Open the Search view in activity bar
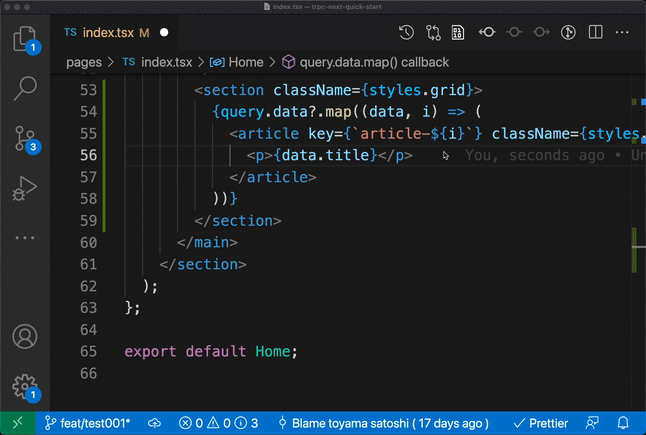646x435 pixels. pyautogui.click(x=24, y=88)
